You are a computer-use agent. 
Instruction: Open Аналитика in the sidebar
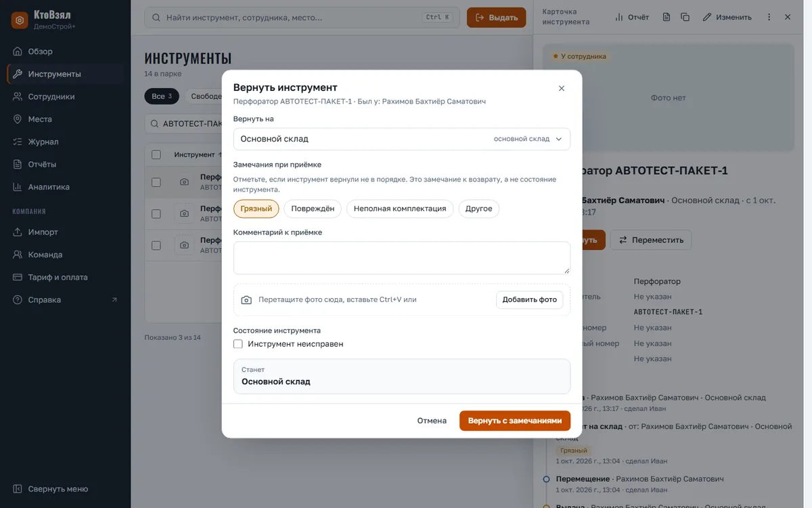tap(65, 187)
